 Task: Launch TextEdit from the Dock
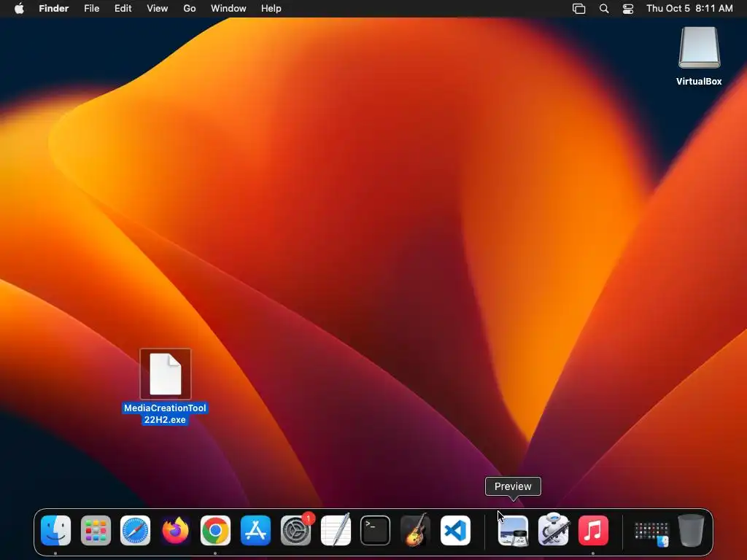coord(336,529)
